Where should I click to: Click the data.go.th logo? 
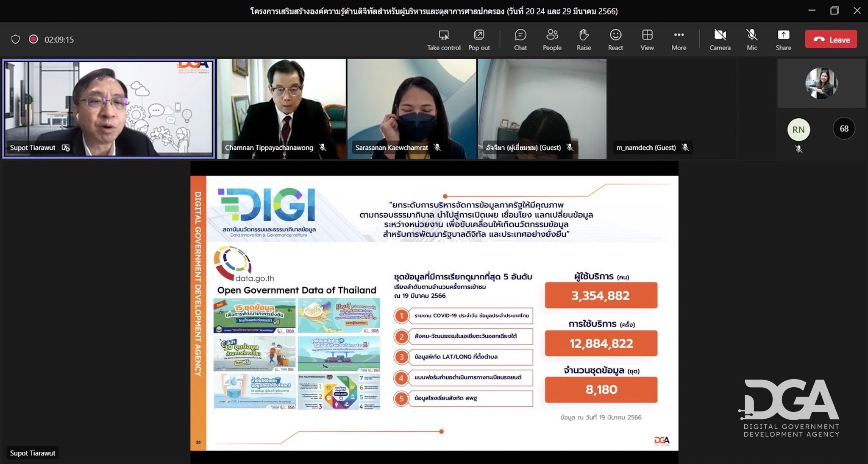point(244,265)
